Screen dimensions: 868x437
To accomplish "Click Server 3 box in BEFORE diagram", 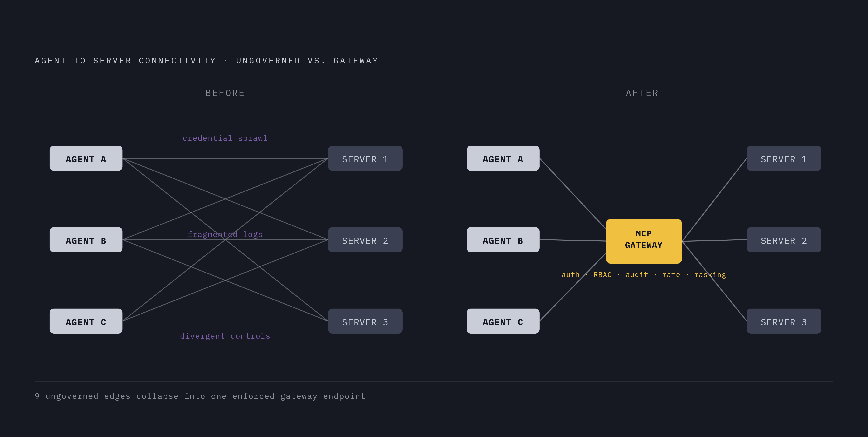I will point(365,321).
